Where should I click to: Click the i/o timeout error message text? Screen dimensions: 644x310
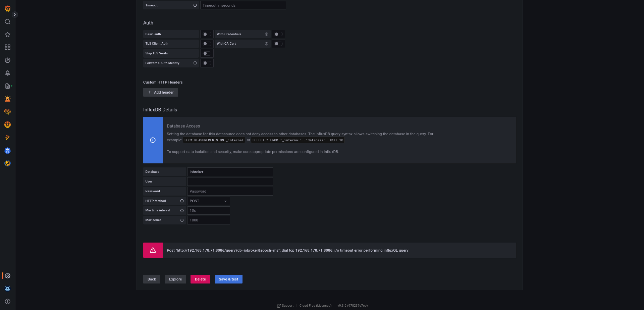287,250
